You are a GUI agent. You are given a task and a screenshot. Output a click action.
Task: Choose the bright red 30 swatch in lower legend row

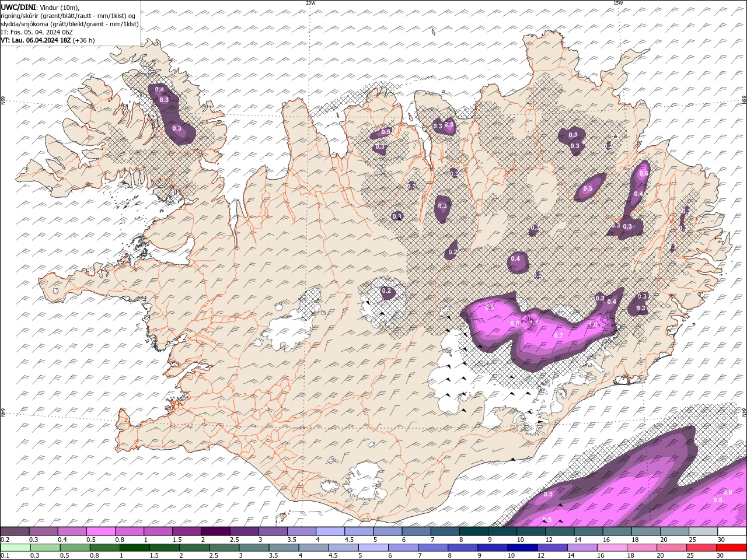pyautogui.click(x=731, y=548)
